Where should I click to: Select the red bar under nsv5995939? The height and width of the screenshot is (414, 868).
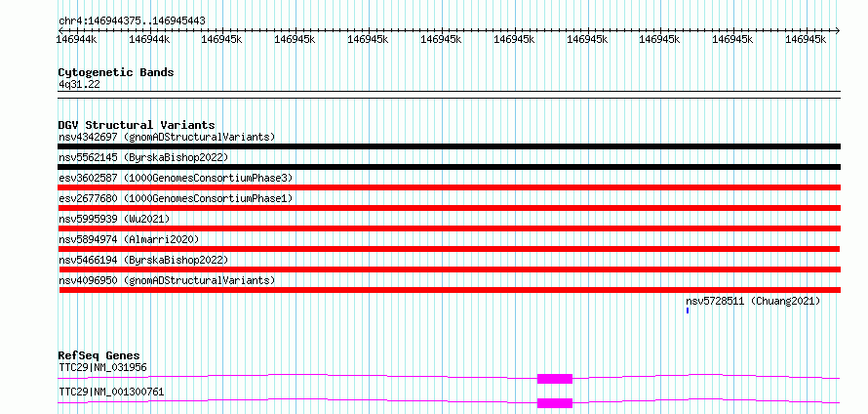(450, 228)
